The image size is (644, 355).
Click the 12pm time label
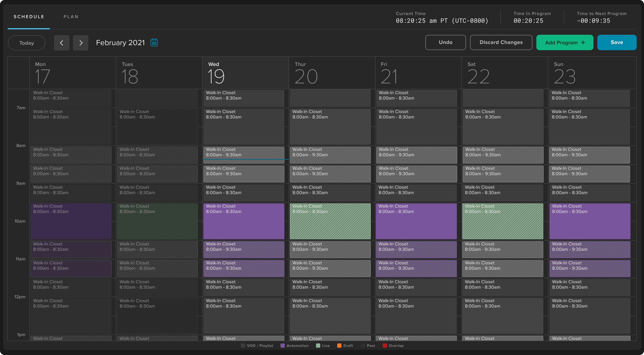click(x=20, y=297)
